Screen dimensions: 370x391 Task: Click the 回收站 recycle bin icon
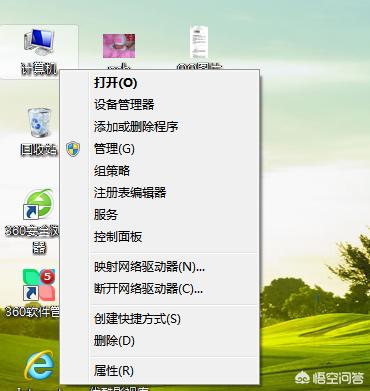click(39, 123)
